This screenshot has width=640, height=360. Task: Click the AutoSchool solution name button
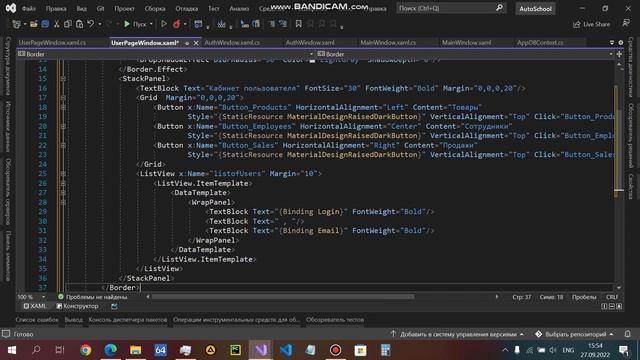point(535,9)
